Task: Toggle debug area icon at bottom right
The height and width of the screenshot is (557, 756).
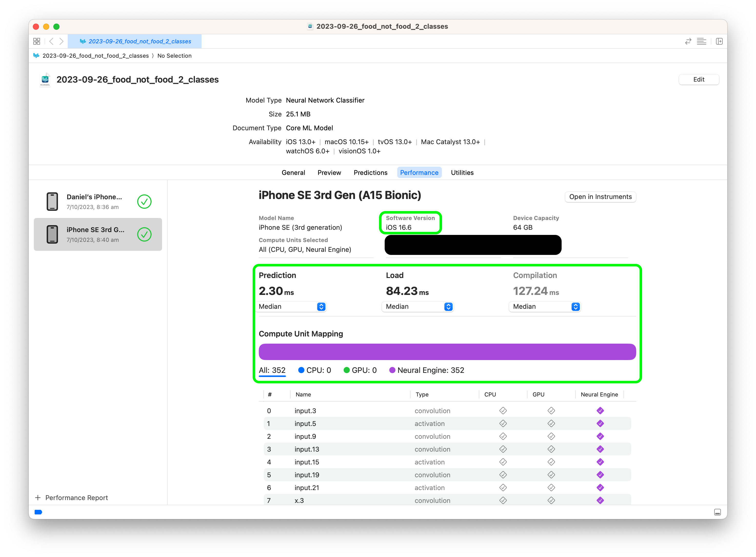Action: pos(717,512)
